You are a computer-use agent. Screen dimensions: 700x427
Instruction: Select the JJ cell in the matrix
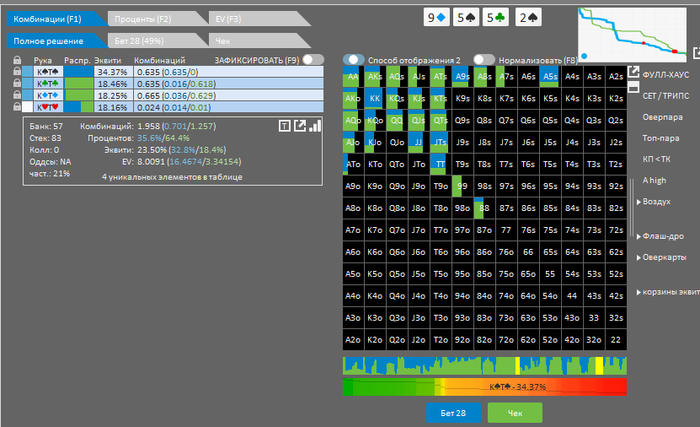(418, 142)
